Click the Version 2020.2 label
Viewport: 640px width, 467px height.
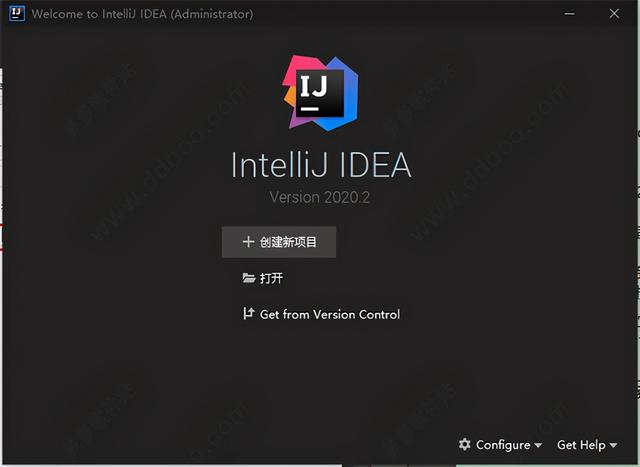[x=320, y=197]
